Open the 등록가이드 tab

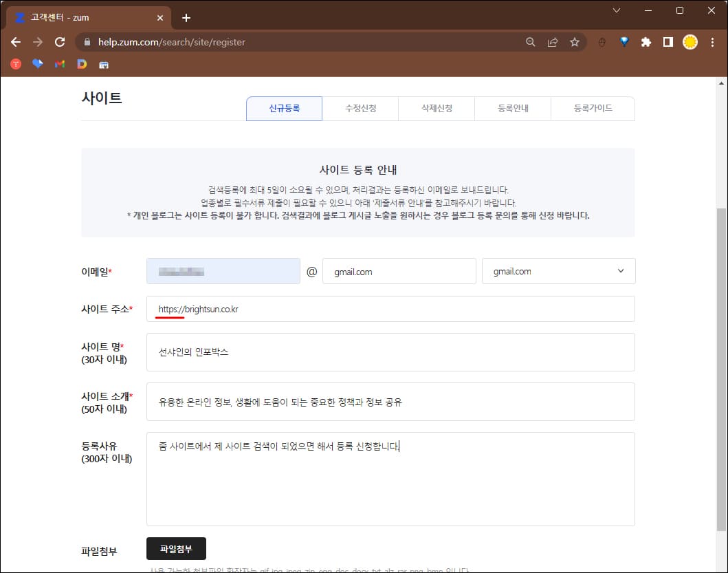tap(593, 109)
